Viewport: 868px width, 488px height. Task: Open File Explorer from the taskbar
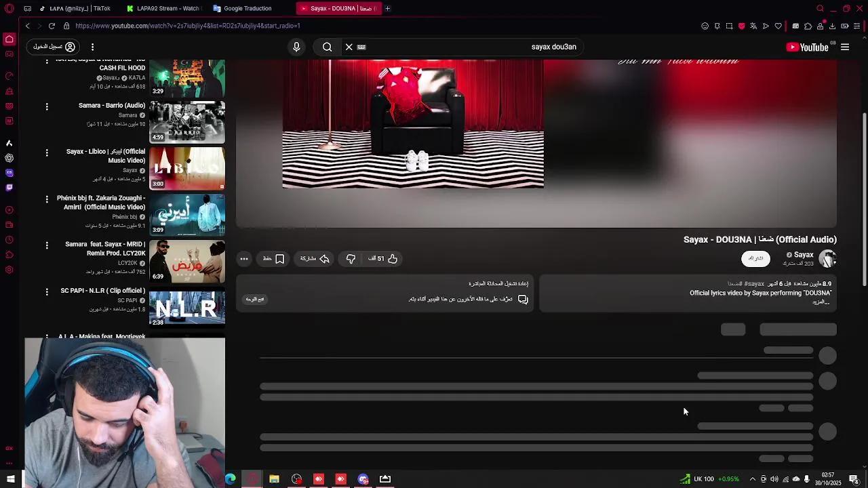pos(274,479)
